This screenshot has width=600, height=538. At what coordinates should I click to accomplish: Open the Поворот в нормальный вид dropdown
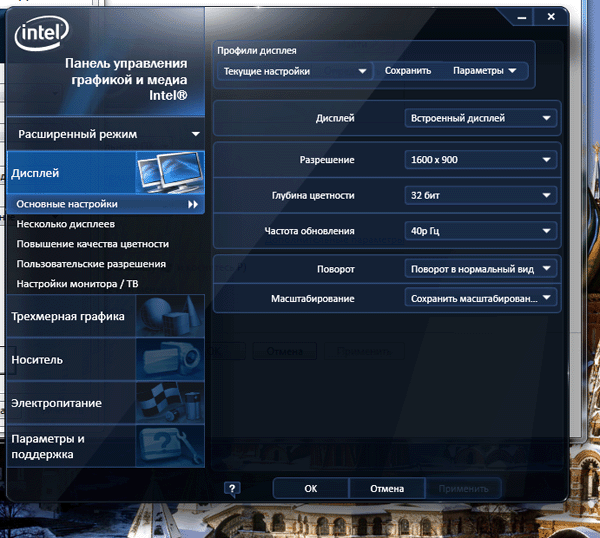tap(481, 269)
